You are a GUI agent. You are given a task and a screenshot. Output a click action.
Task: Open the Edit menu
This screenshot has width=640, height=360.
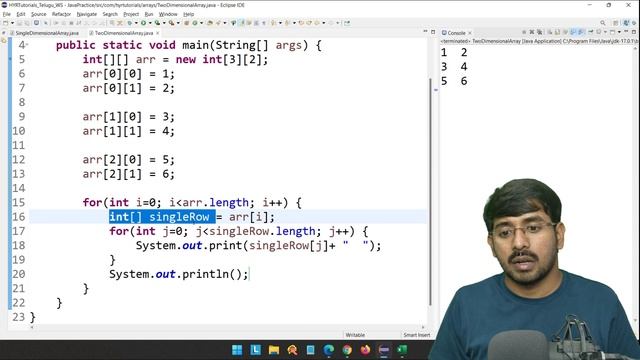[x=21, y=14]
